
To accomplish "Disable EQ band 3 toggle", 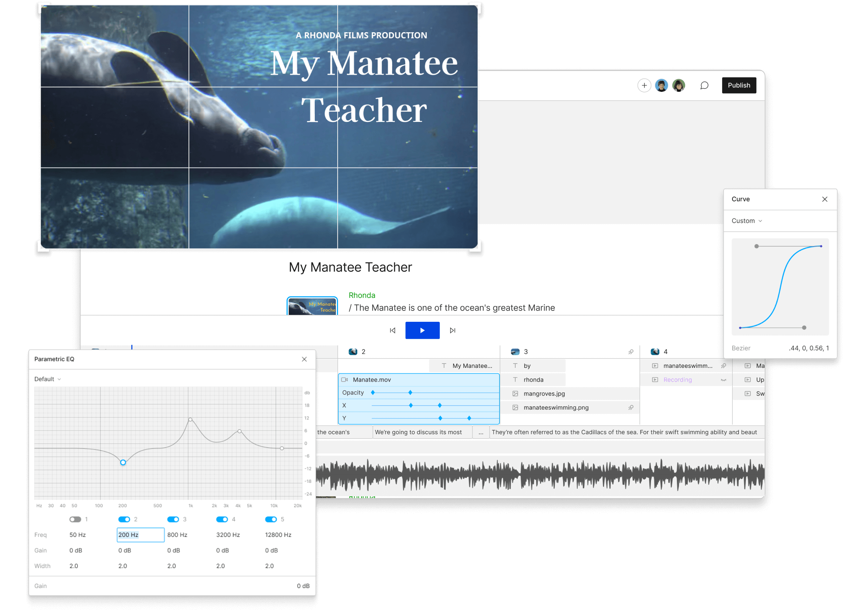I will (174, 519).
